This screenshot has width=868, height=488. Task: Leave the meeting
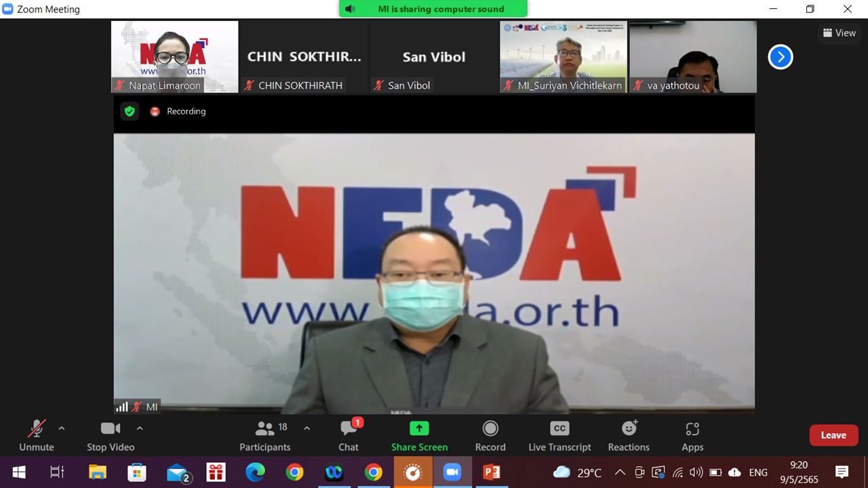(833, 435)
